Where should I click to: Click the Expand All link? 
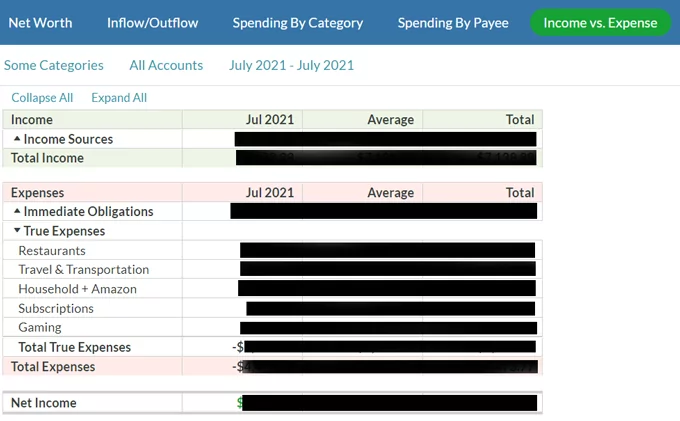pyautogui.click(x=119, y=98)
